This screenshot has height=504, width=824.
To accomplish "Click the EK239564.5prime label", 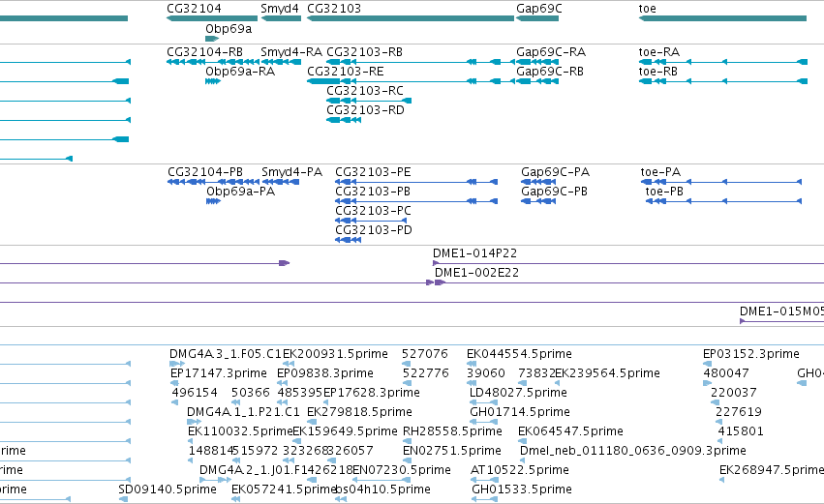I will pos(607,373).
